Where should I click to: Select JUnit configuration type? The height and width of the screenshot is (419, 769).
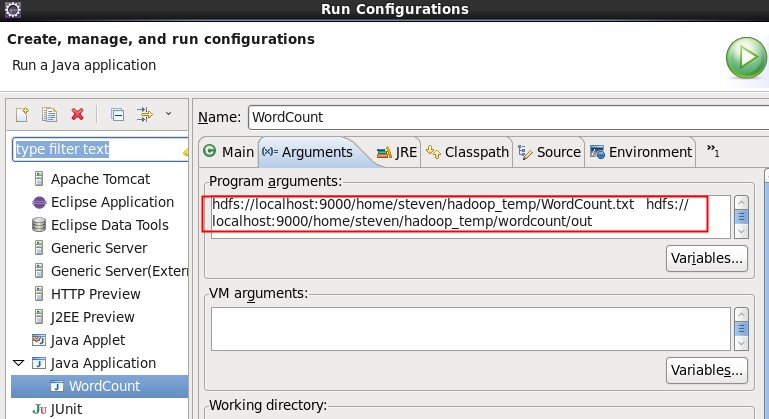tap(66, 409)
